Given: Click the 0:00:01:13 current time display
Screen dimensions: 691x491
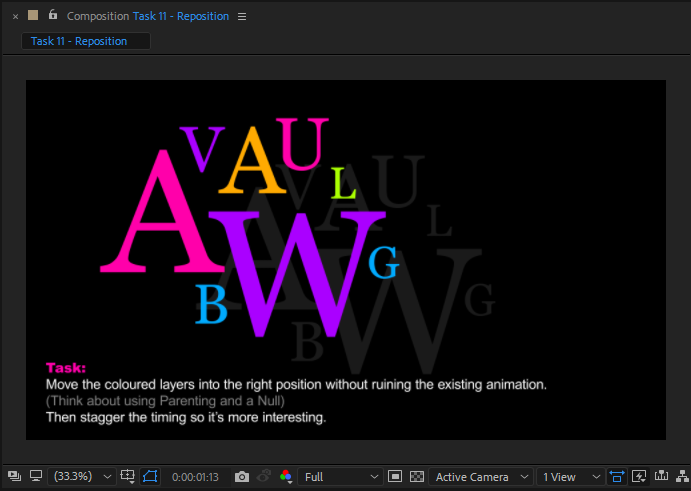Looking at the screenshot, I should click(x=195, y=477).
